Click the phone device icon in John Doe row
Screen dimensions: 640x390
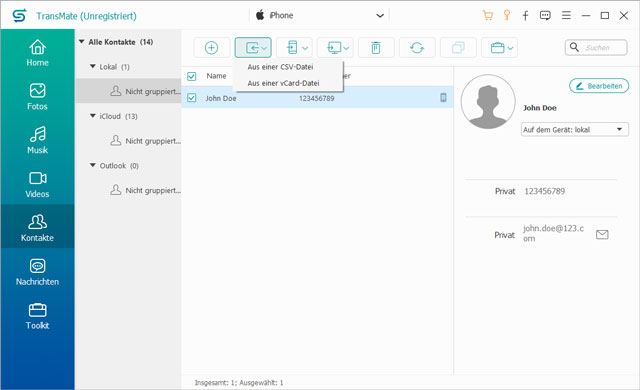(443, 98)
